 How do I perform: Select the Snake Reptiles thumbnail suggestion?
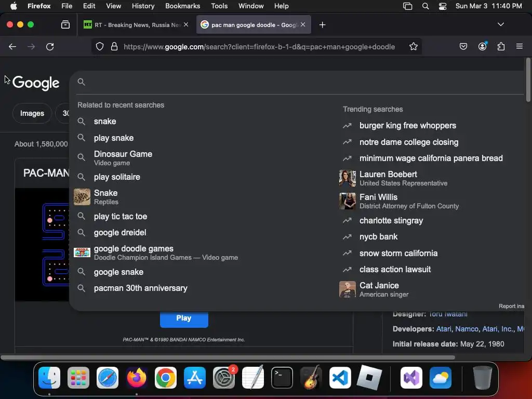pos(82,197)
